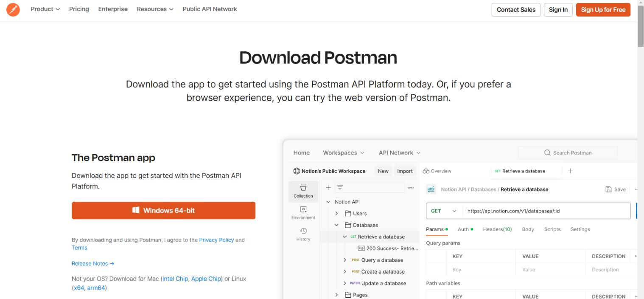Image resolution: width=644 pixels, height=299 pixels.
Task: Open Workspaces dropdown in the preview
Action: (344, 152)
